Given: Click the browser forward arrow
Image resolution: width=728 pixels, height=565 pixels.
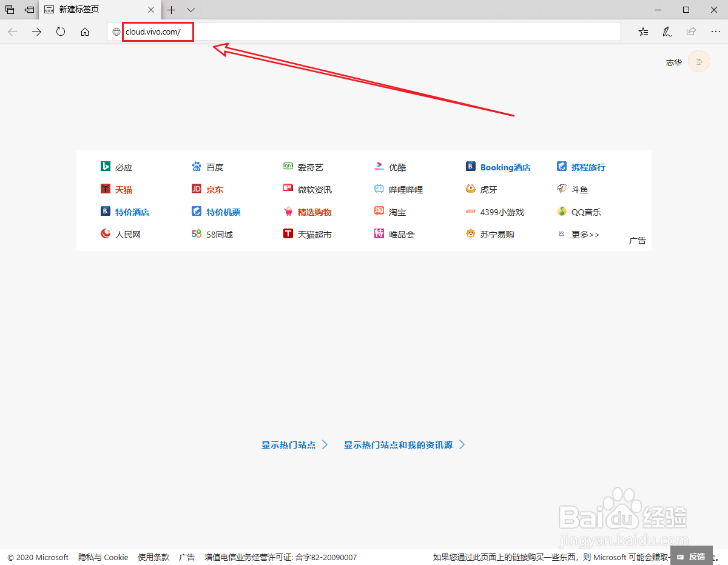Looking at the screenshot, I should point(37,32).
